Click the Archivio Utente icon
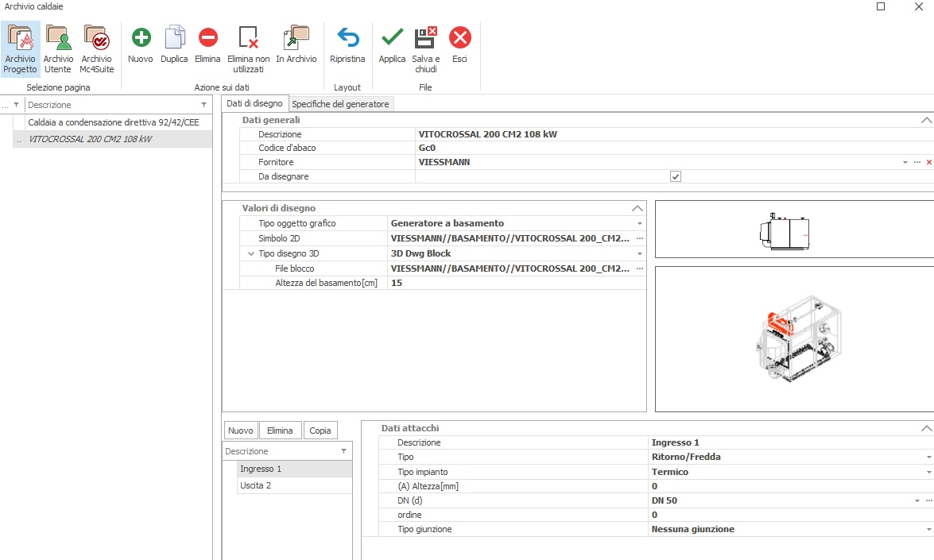 pos(58,38)
